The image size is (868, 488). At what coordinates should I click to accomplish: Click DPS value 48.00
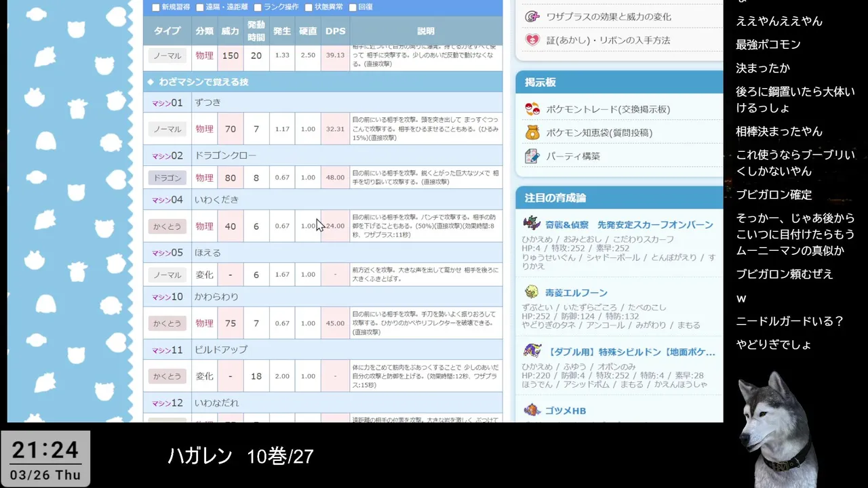coord(335,178)
